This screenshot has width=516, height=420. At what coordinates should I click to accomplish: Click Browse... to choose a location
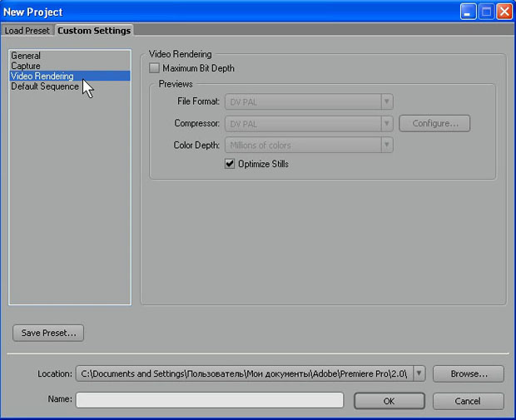tap(469, 373)
